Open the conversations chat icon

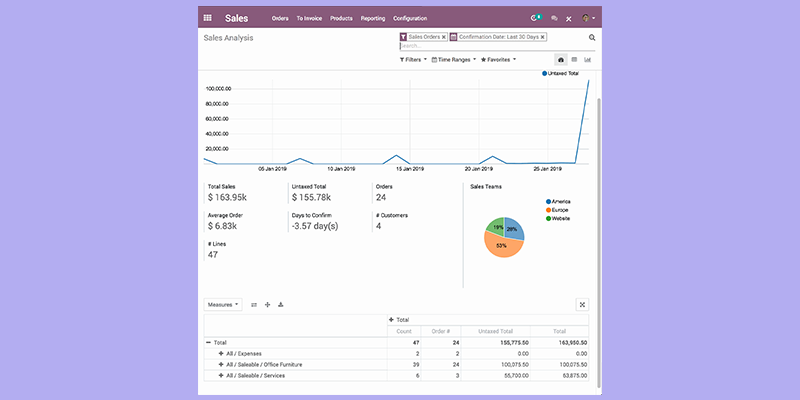[554, 18]
